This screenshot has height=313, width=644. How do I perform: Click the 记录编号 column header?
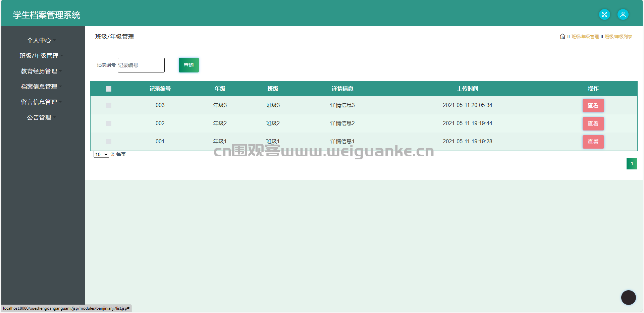[160, 89]
